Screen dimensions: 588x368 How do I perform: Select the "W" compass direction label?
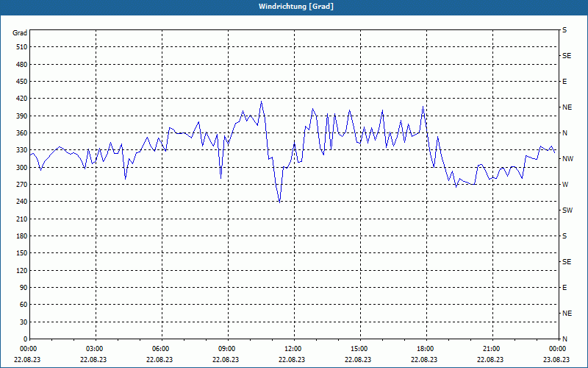click(x=565, y=185)
